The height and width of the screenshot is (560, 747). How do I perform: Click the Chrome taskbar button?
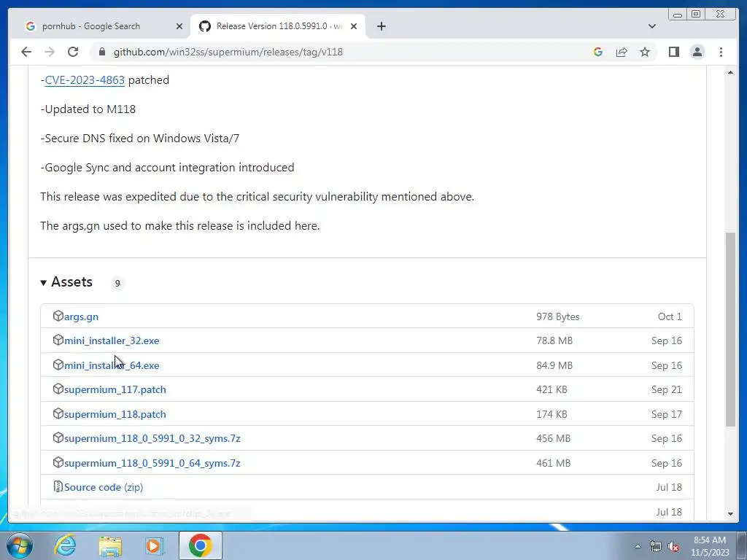(x=200, y=545)
